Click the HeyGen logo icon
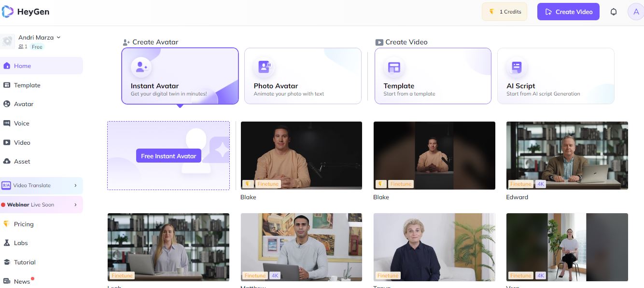 click(x=7, y=12)
